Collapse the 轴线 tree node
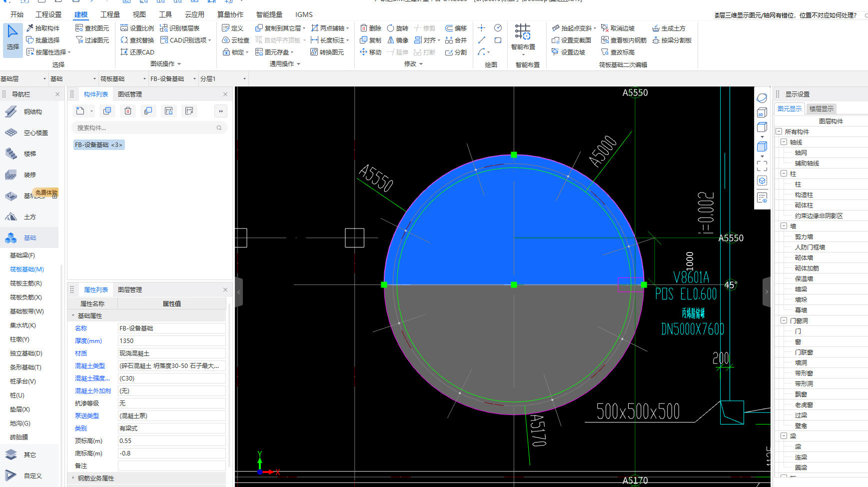This screenshot has width=868, height=487. click(784, 142)
